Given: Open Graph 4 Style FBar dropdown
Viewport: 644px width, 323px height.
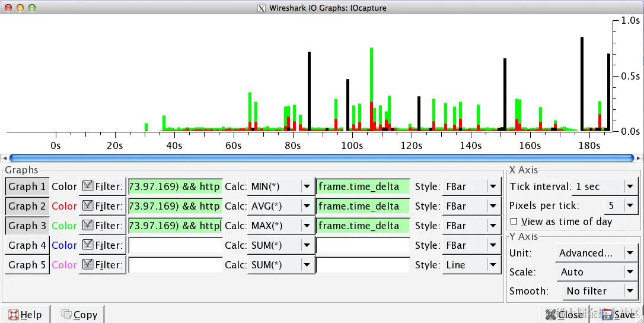Looking at the screenshot, I should (x=471, y=245).
